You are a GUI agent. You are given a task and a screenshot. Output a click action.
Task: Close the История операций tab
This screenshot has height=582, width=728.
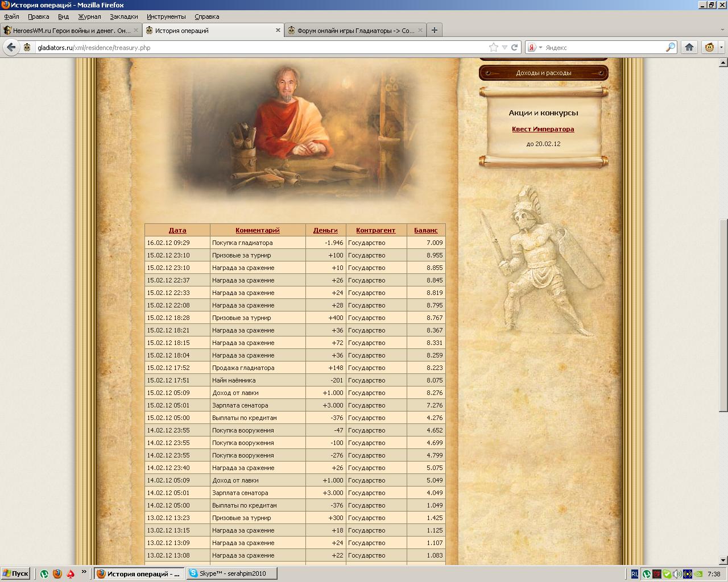[x=278, y=31]
